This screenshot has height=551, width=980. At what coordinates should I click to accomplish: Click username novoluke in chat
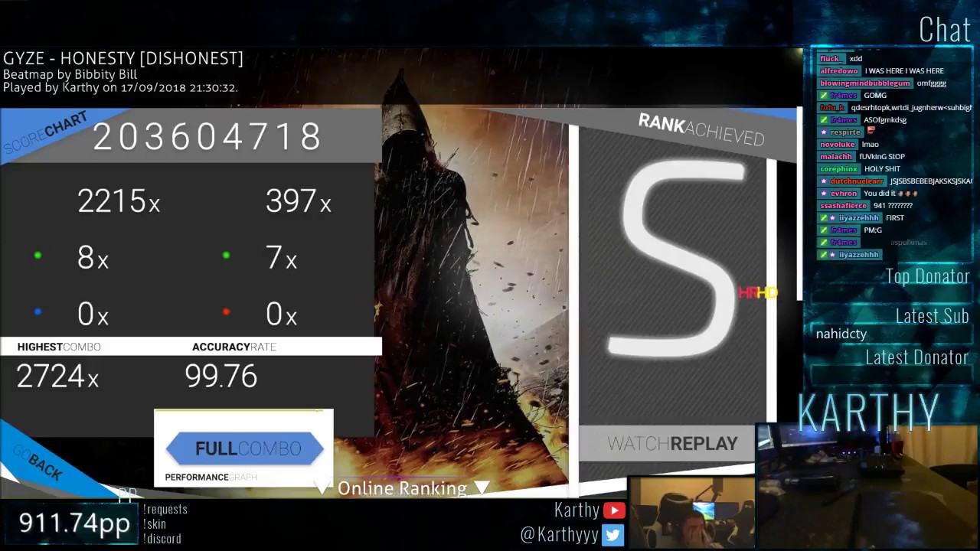click(x=838, y=145)
